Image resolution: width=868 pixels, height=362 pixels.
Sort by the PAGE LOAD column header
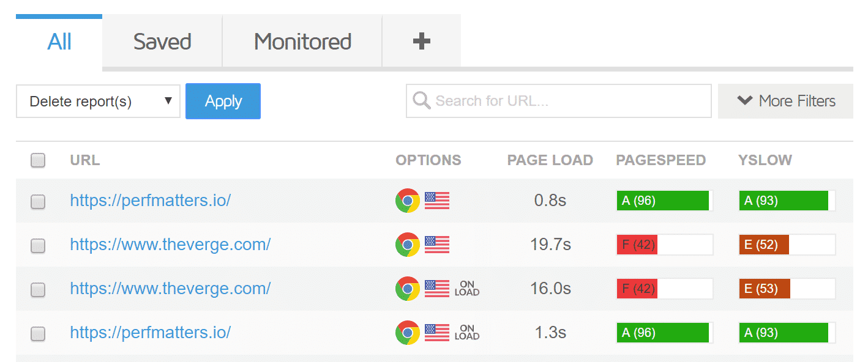coord(550,160)
